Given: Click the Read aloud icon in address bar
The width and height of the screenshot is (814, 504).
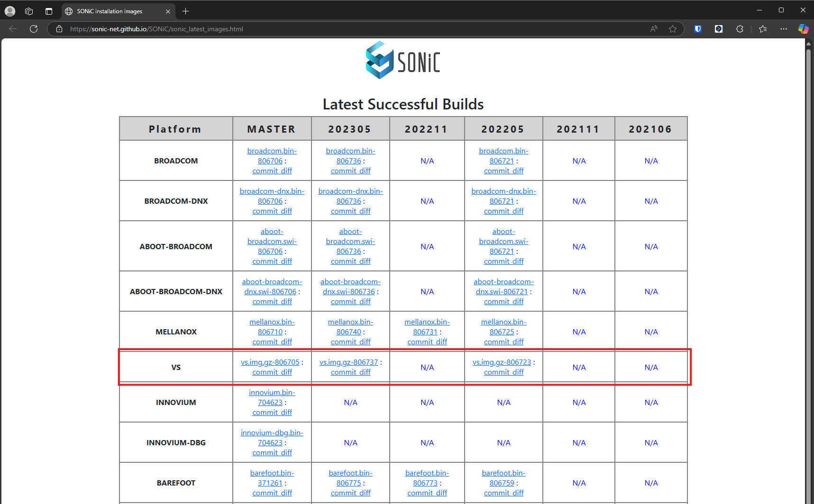Looking at the screenshot, I should tap(654, 29).
